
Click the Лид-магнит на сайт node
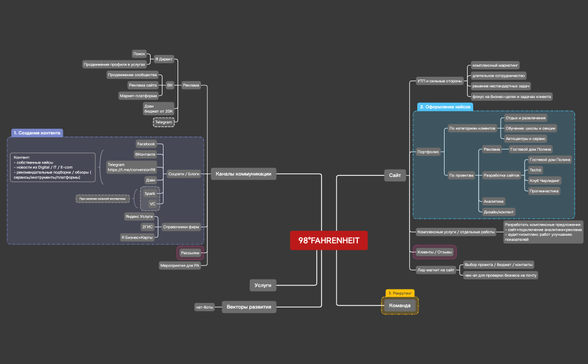point(435,270)
